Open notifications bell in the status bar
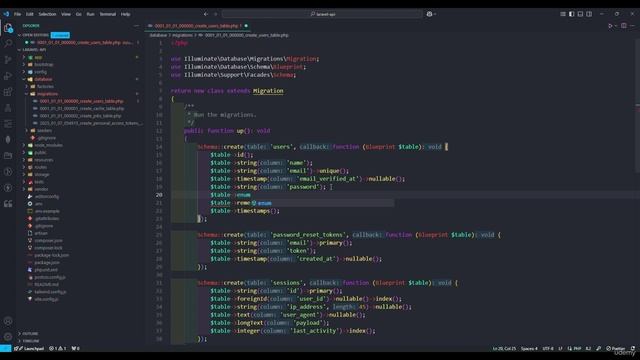Screen dimensions: 640x360 [x=633, y=349]
